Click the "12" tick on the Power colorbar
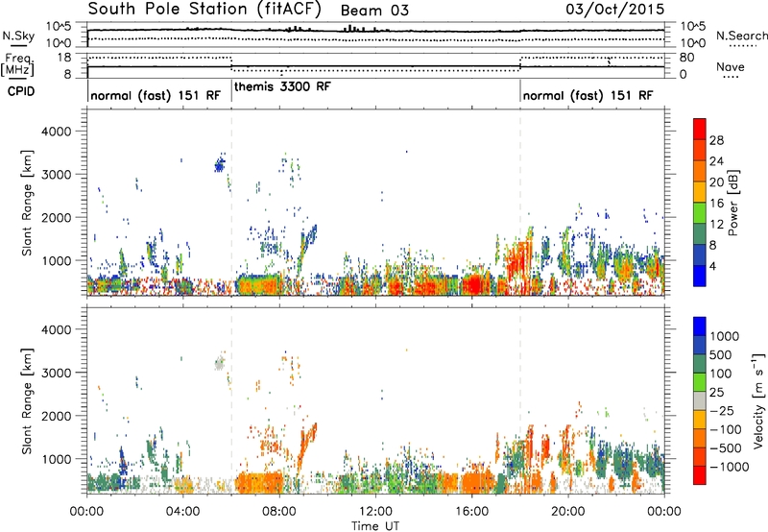This screenshot has height=532, width=768. pos(716,224)
